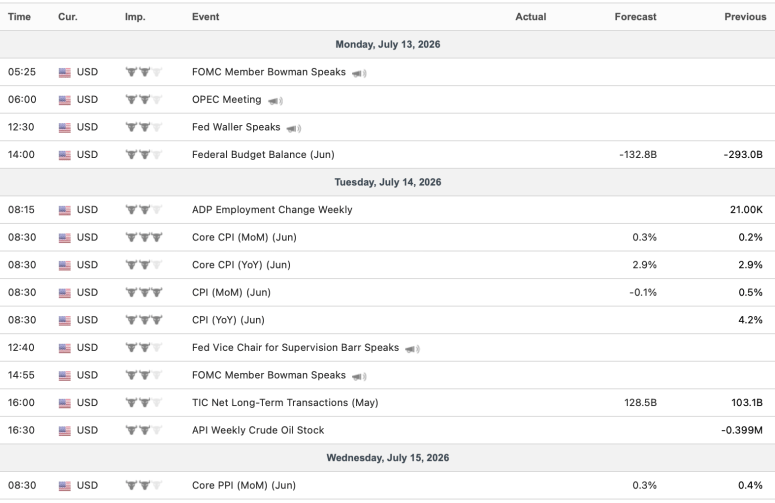Click US flag in API Weekly Crude row
Image resolution: width=775 pixels, height=503 pixels.
(65, 431)
